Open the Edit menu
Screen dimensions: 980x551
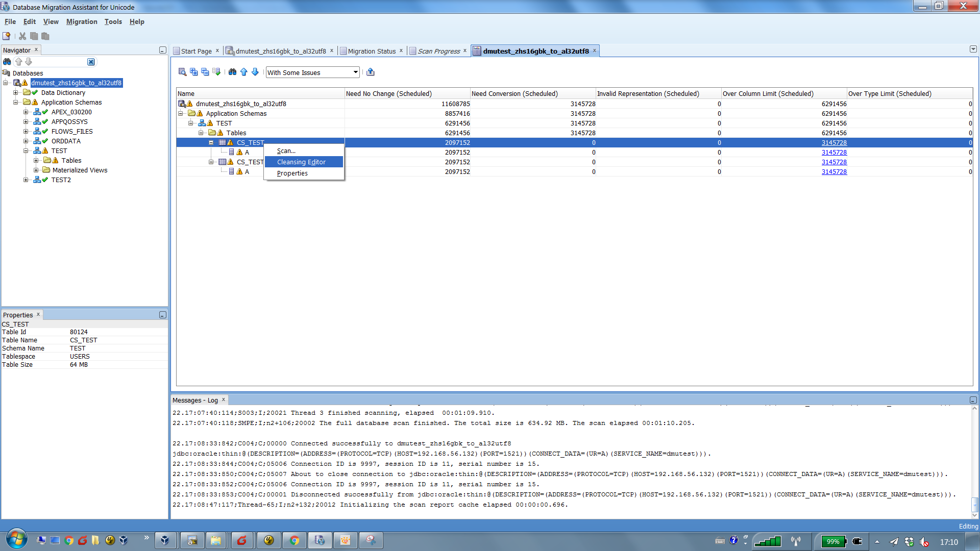30,21
